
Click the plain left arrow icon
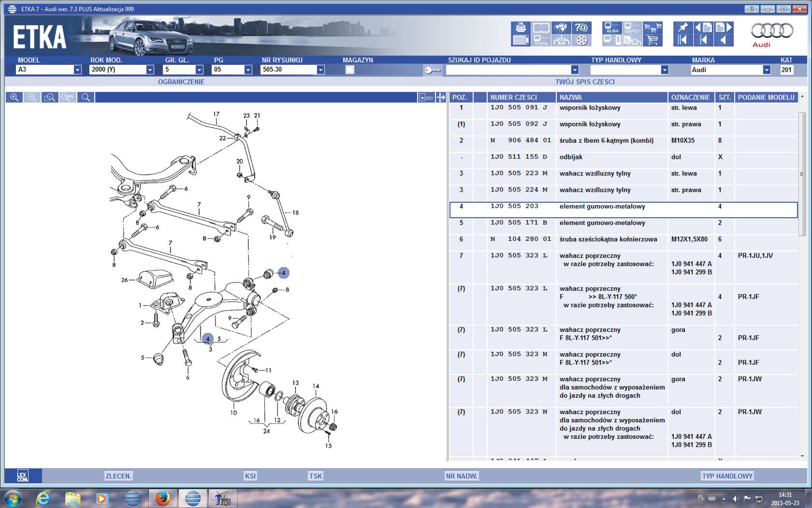(x=724, y=40)
